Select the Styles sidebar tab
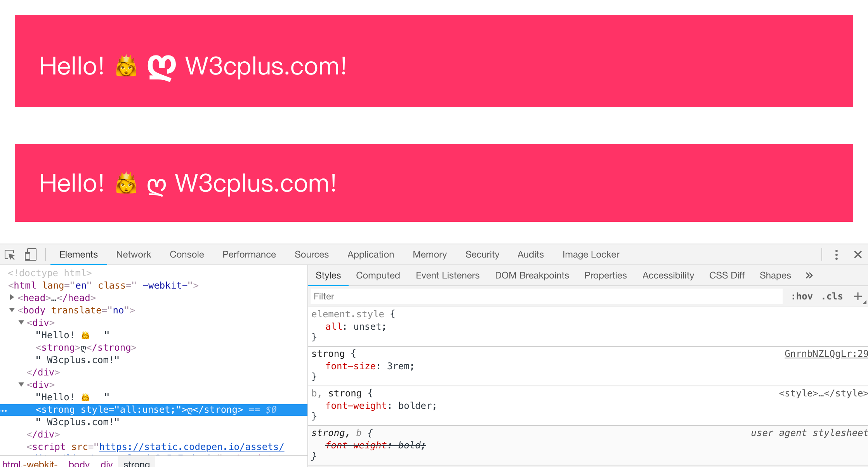 tap(328, 275)
